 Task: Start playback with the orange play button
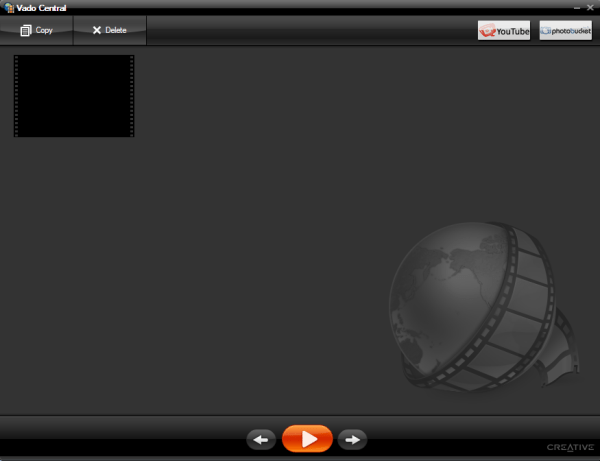[307, 439]
